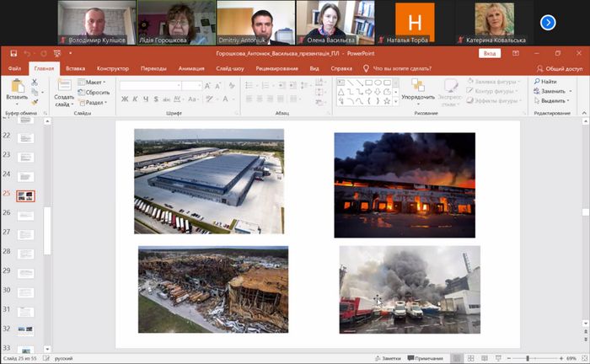The height and width of the screenshot is (364, 590).
Task: Toggle Заметки notes pane
Action: [x=388, y=358]
